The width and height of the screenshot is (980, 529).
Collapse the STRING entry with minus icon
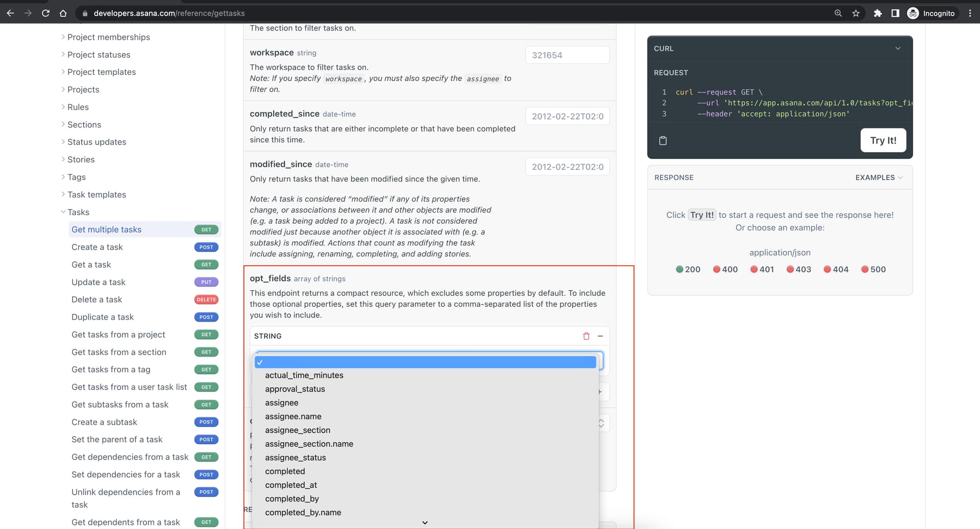[600, 336]
